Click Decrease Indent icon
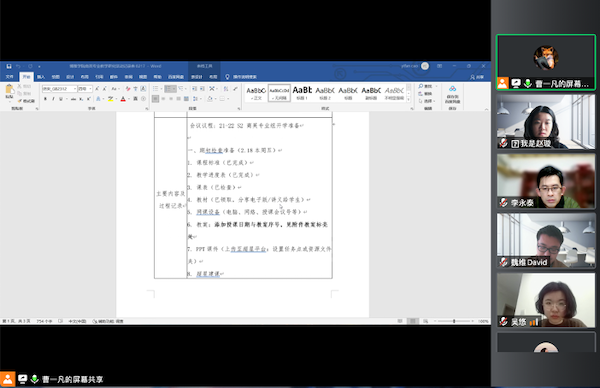Viewport: 600px width, 388px height. point(194,89)
